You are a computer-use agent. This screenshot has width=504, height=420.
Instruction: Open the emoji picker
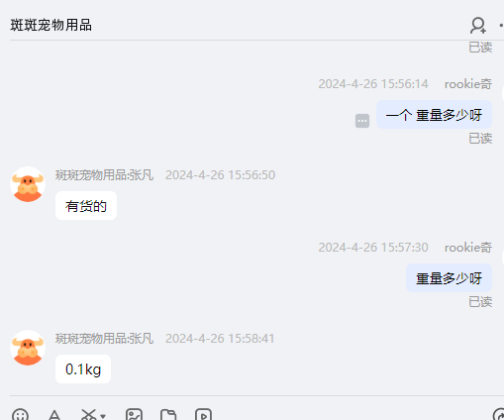20,415
